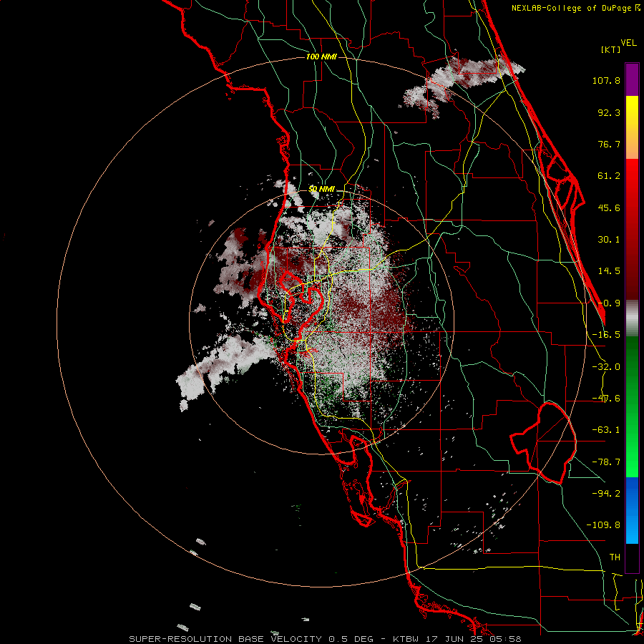Pick the gray segment of the color bar
Screen dimensions: 644x644
[632, 318]
